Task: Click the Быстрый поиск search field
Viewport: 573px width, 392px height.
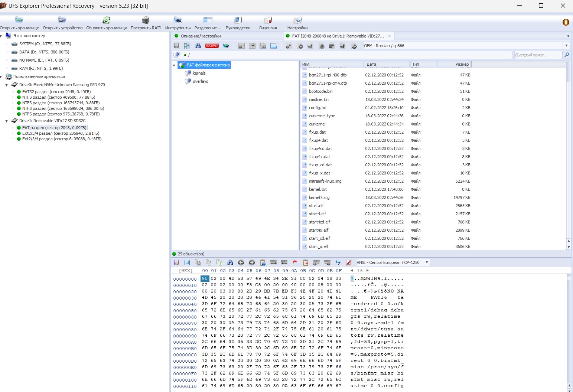Action: point(538,55)
